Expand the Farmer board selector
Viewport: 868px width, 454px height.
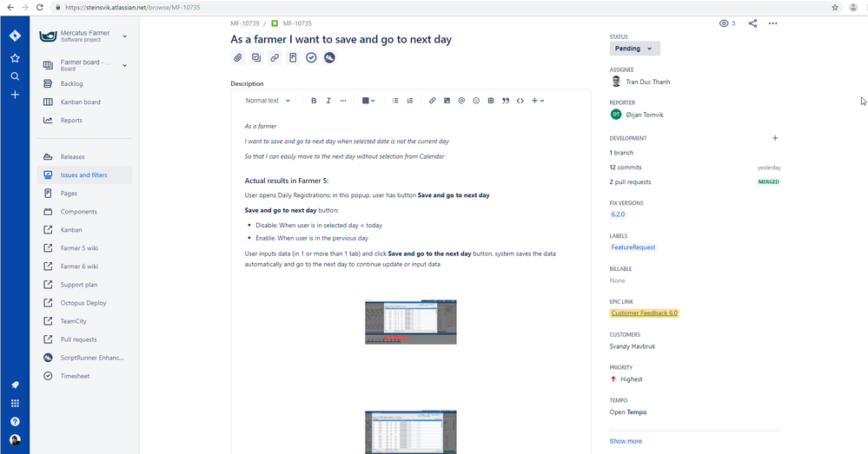pyautogui.click(x=124, y=65)
